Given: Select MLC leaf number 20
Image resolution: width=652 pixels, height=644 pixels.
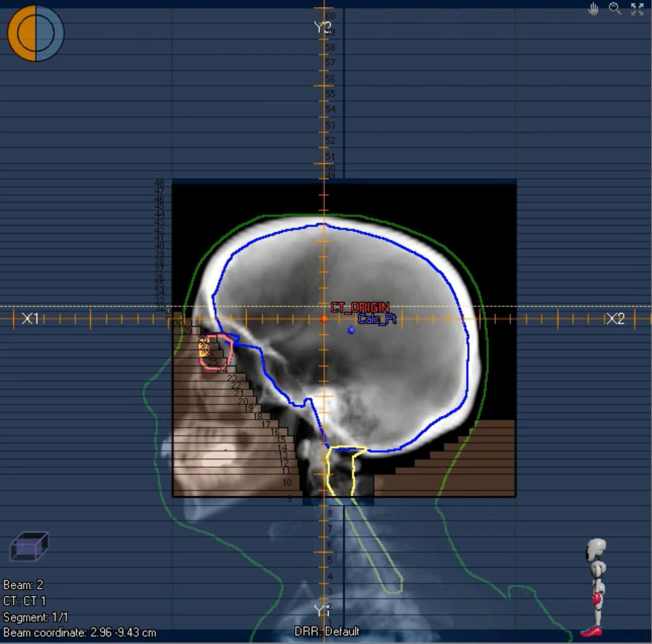Looking at the screenshot, I should click(243, 401).
